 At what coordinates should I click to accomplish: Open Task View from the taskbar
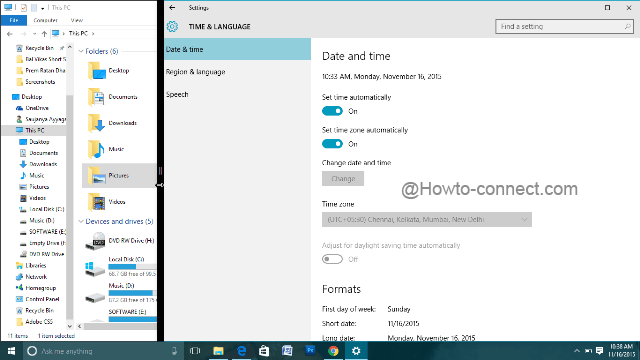[x=195, y=351]
